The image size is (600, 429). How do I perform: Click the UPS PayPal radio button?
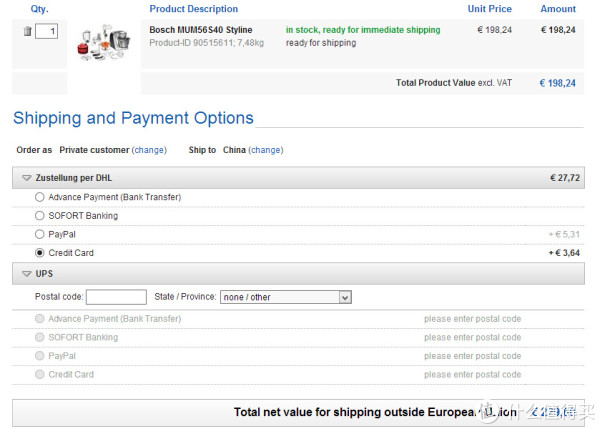point(39,356)
